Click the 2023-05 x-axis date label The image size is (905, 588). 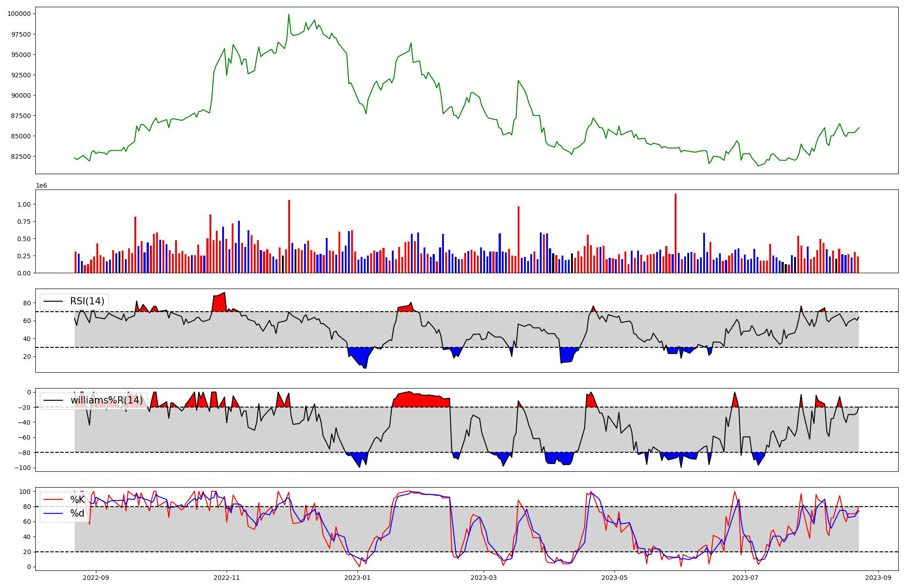click(x=614, y=578)
